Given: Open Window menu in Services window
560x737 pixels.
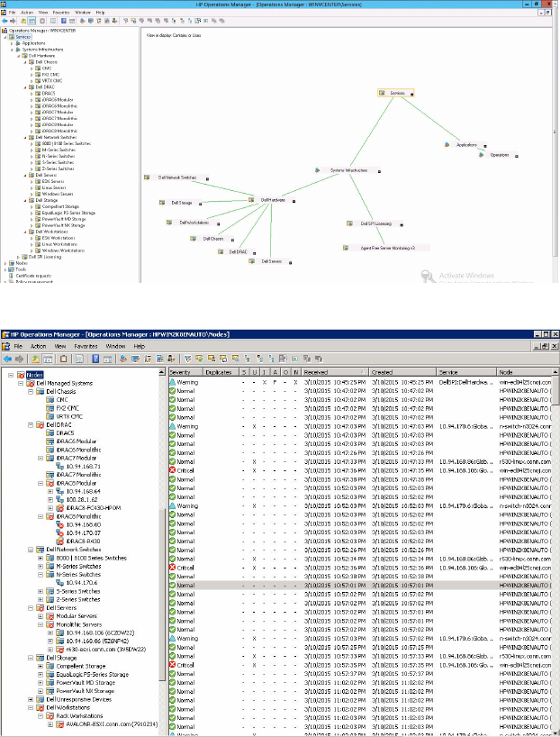Looking at the screenshot, I should (83, 13).
